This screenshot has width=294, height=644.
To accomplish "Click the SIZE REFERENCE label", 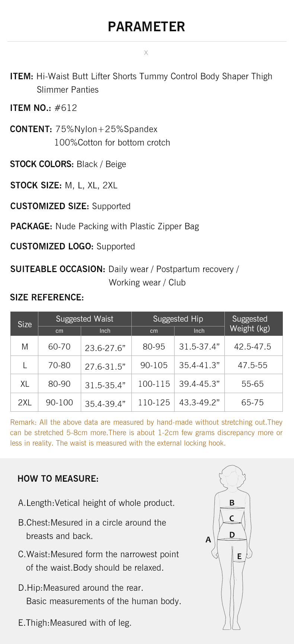I will pyautogui.click(x=47, y=297).
